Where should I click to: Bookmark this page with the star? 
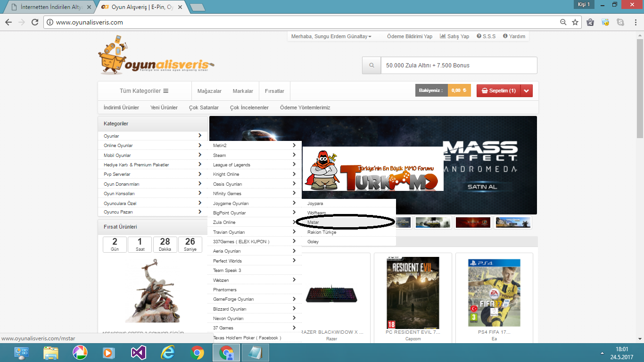(x=575, y=22)
